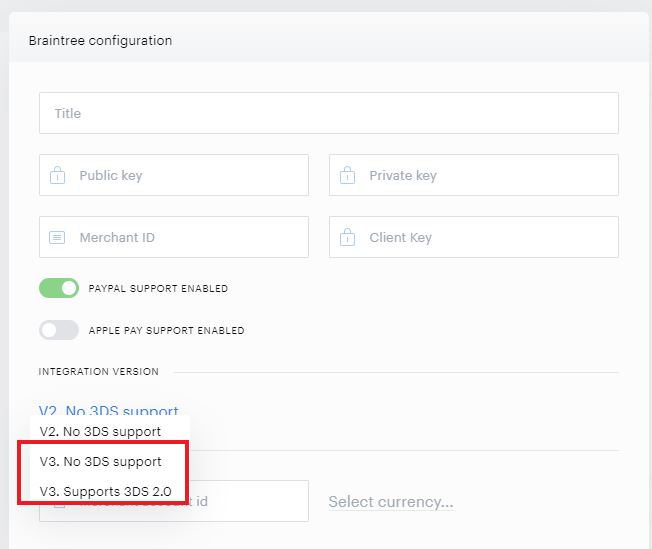
Task: Enable Apple Pay support toggle
Action: pos(59,330)
